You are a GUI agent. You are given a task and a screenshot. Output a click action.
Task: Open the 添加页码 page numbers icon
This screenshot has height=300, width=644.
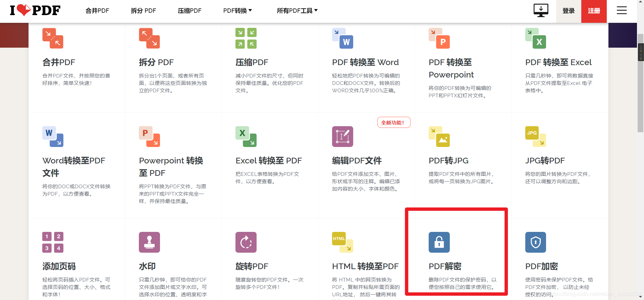53,242
